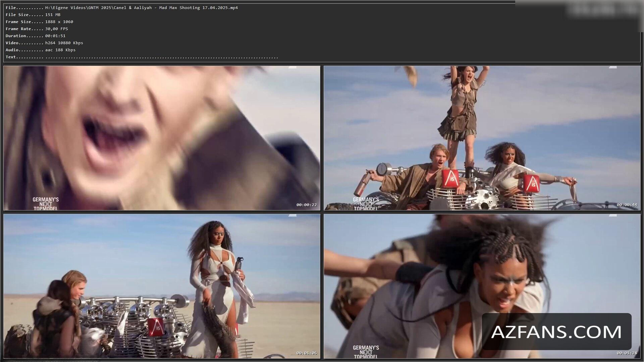Click the 00:00:44 timestamp label
This screenshot has height=362, width=644.
[x=627, y=205]
